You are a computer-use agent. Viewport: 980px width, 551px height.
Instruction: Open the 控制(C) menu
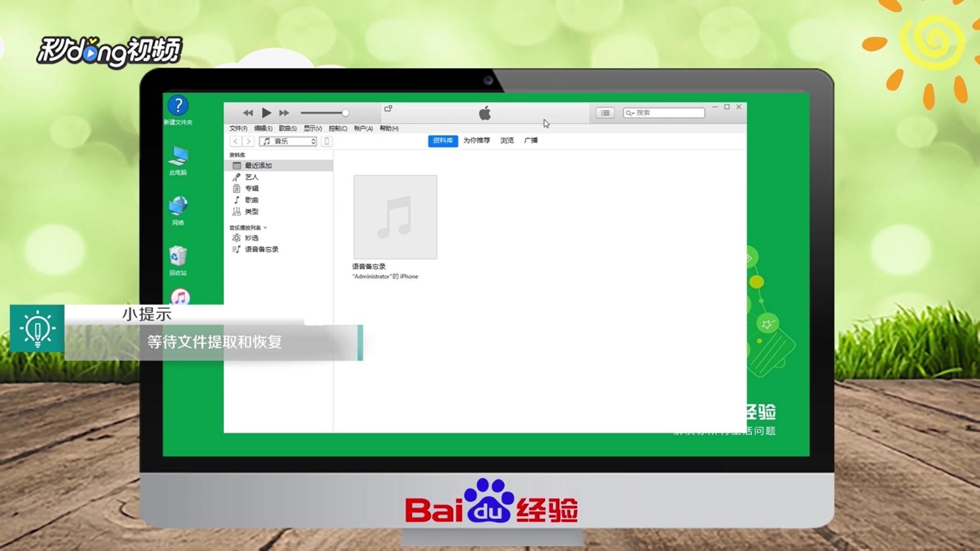pyautogui.click(x=337, y=129)
